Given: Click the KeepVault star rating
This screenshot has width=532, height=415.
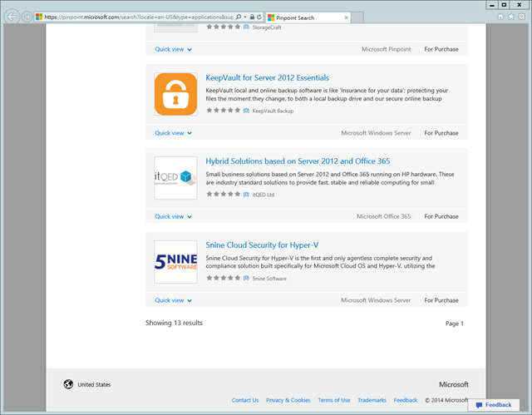Looking at the screenshot, I should click(x=224, y=111).
